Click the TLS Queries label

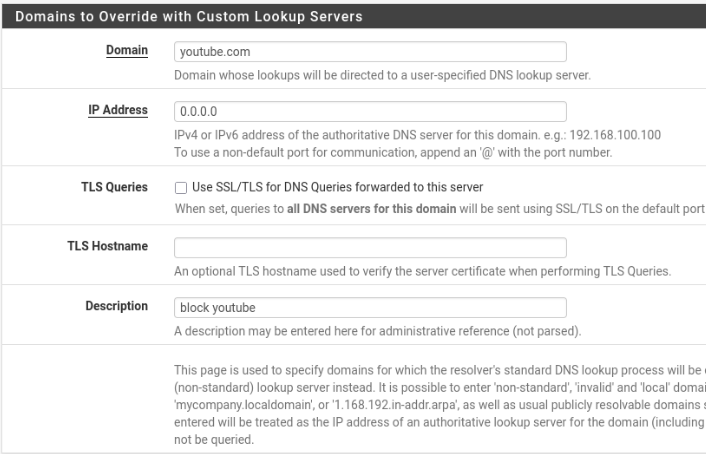coord(114,187)
